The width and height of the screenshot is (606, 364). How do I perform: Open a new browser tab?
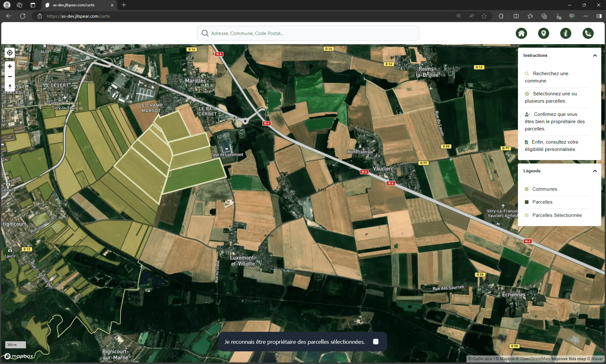coord(124,5)
